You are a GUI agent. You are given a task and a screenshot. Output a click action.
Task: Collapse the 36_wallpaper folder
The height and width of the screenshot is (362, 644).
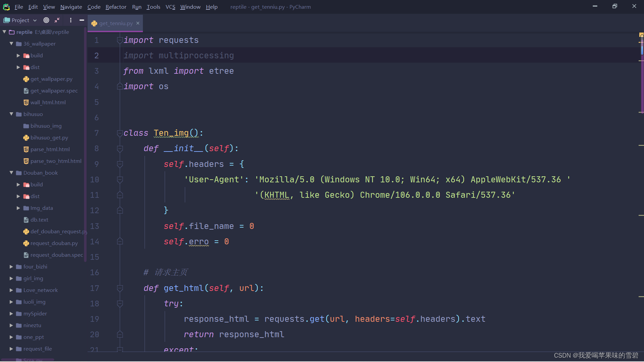click(11, 44)
